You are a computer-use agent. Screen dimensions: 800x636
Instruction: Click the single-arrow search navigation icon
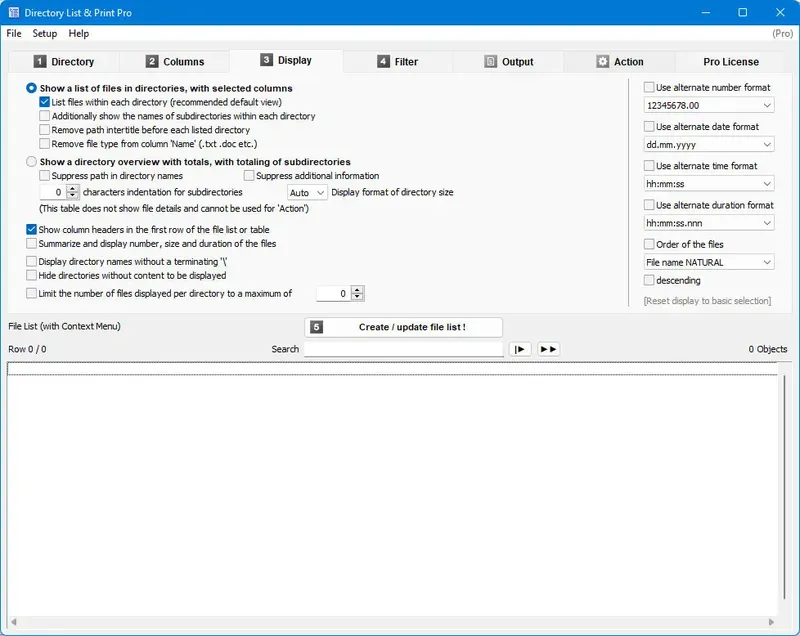(x=519, y=349)
